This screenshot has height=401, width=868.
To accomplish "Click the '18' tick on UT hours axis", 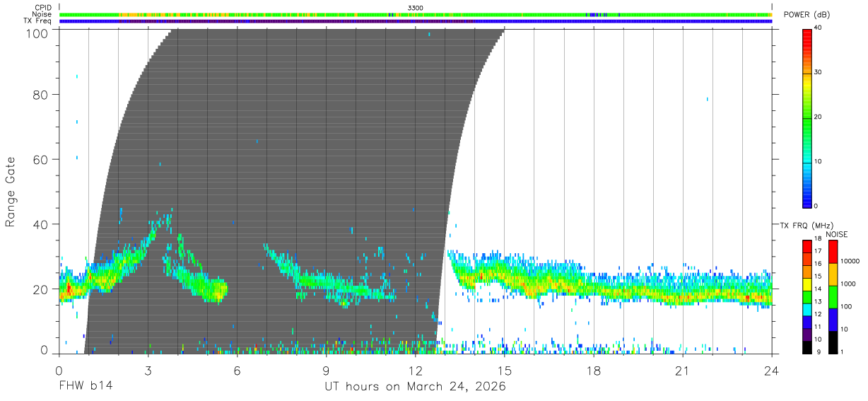I will 593,370.
